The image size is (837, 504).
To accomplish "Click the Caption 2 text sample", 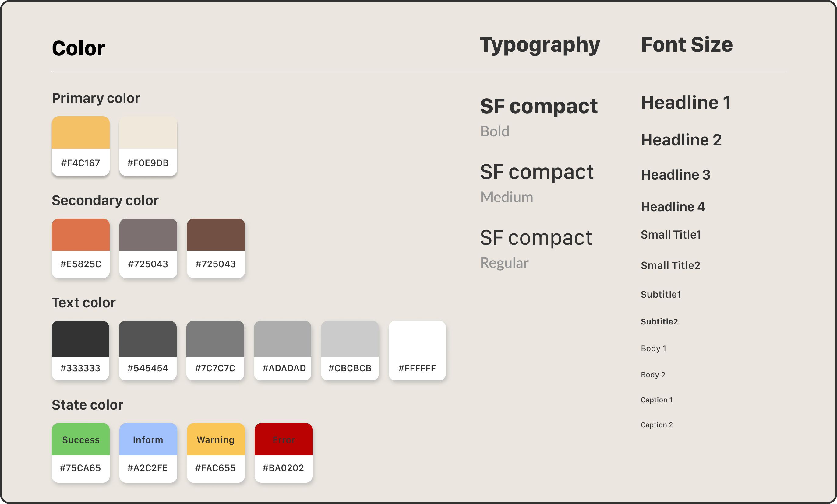I will click(656, 425).
